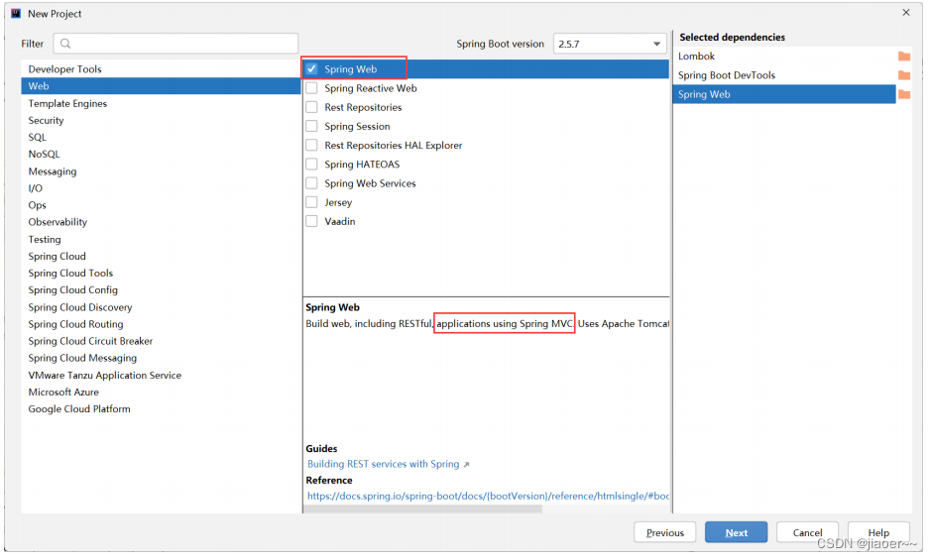The height and width of the screenshot is (560, 932).
Task: Uncheck the Spring Web checkbox
Action: 311,69
